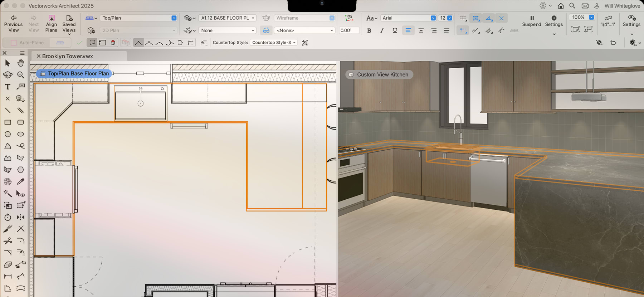Click Suspend snapping button
644x297 pixels.
(x=532, y=21)
